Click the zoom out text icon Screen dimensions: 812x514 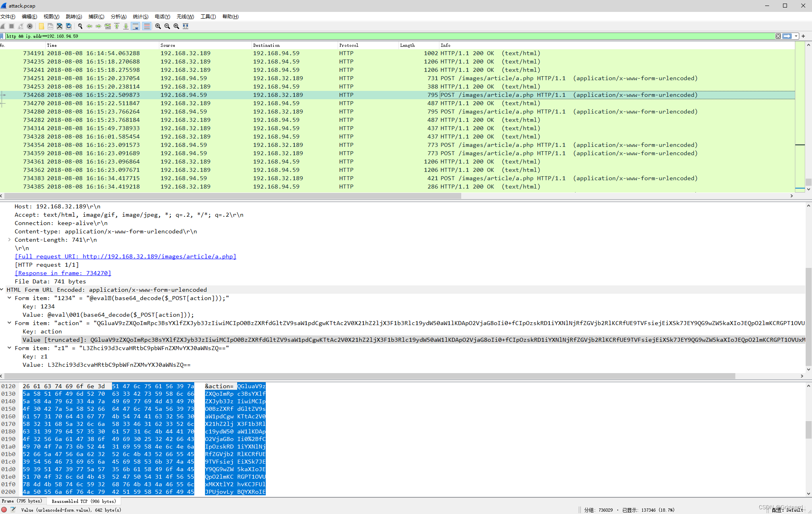click(x=167, y=26)
